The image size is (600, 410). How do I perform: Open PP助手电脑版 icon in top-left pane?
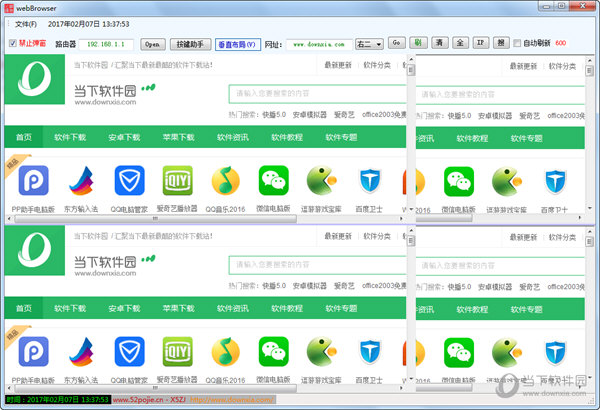33,180
